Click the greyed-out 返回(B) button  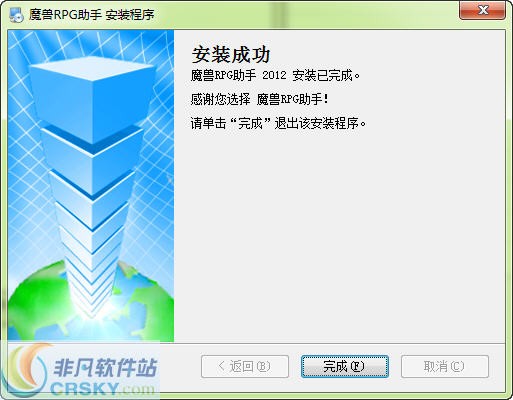coord(245,366)
